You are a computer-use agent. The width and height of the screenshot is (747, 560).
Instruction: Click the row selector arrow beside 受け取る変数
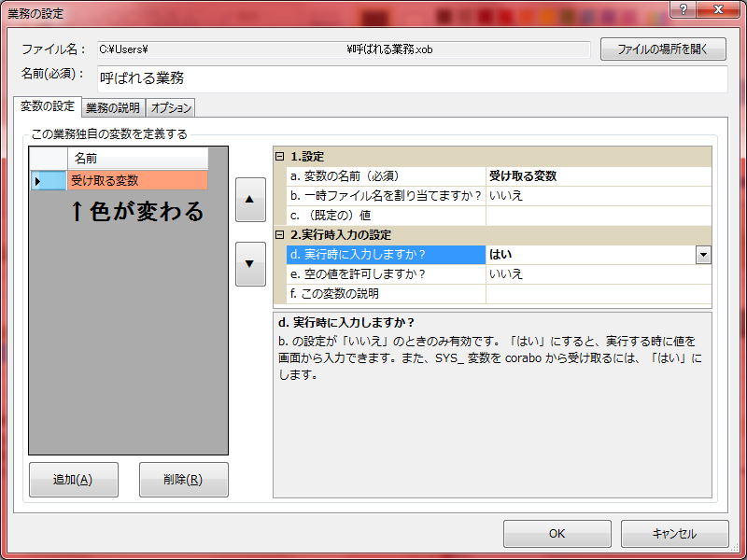point(49,181)
